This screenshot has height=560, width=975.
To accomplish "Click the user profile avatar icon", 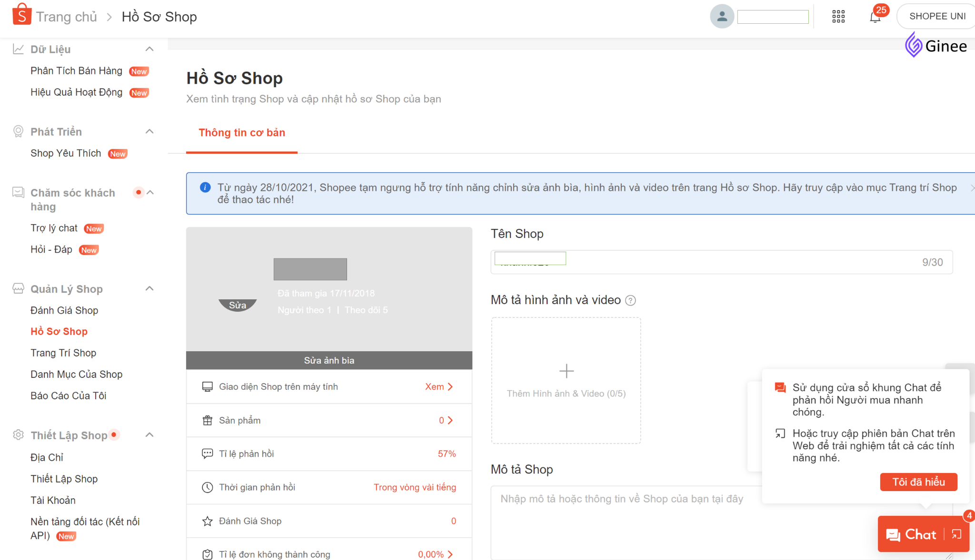I will click(x=722, y=17).
